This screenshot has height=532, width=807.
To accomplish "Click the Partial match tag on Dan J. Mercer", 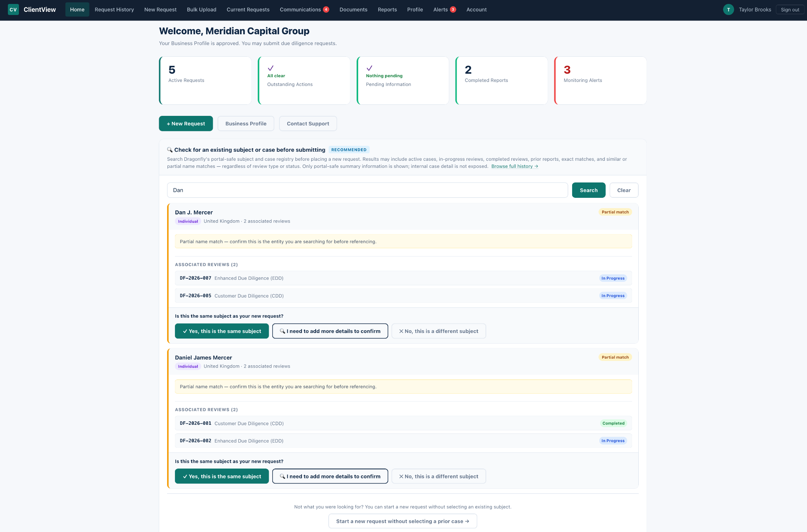I will (x=615, y=212).
